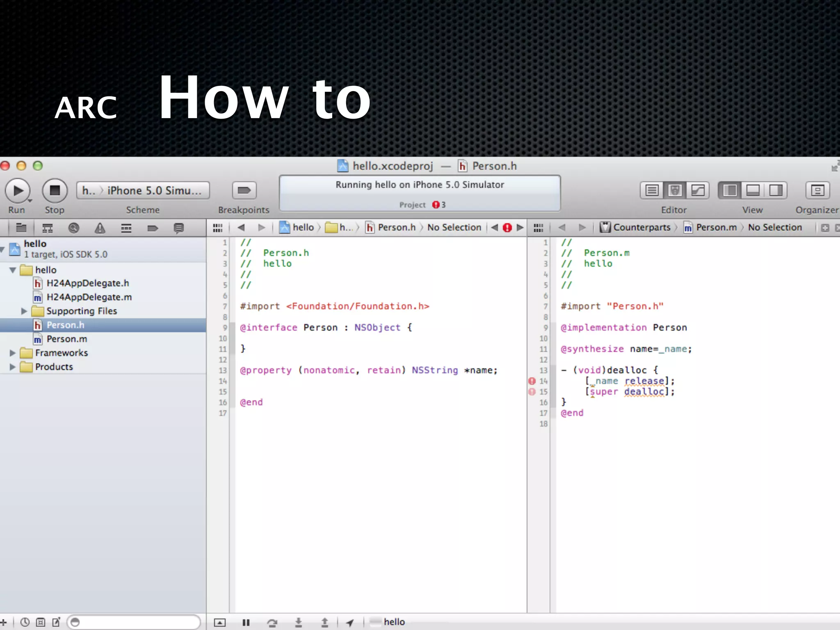Expand the Frameworks group
The height and width of the screenshot is (630, 840).
coord(13,353)
